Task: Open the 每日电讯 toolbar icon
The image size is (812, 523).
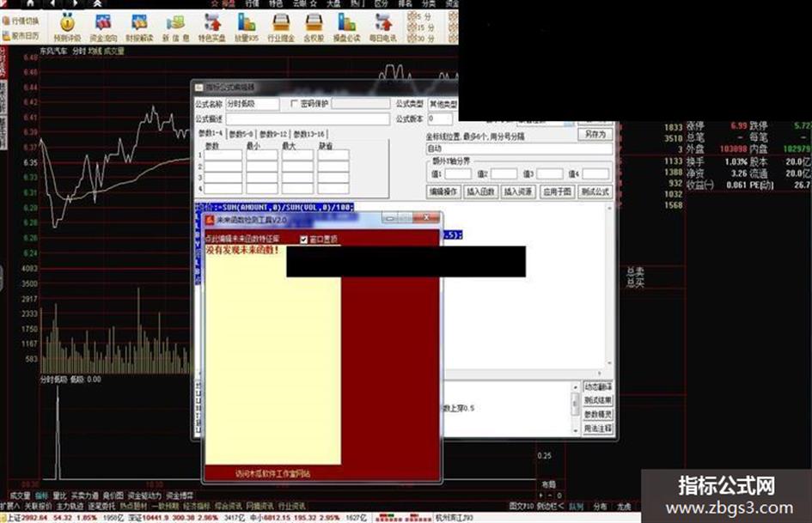Action: tap(383, 27)
